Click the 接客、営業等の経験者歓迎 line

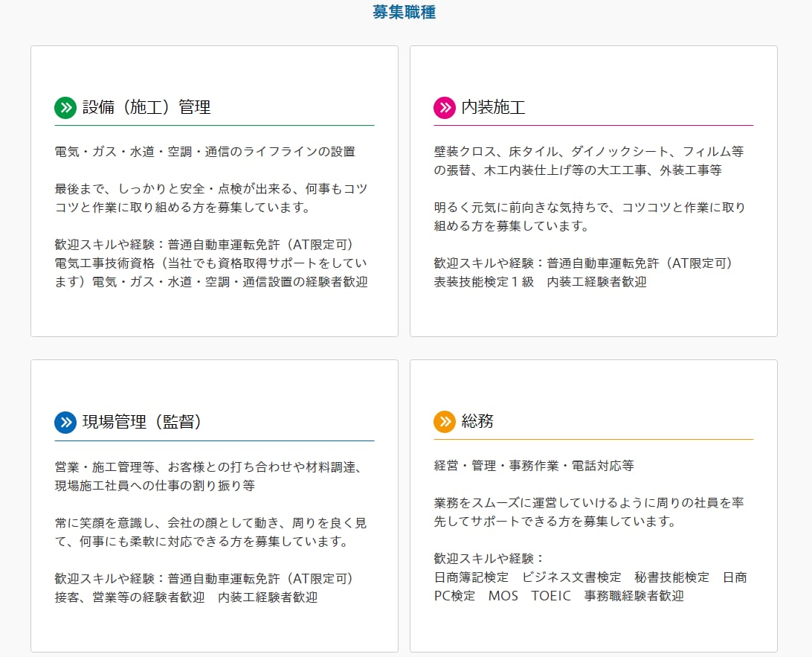pyautogui.click(x=186, y=598)
